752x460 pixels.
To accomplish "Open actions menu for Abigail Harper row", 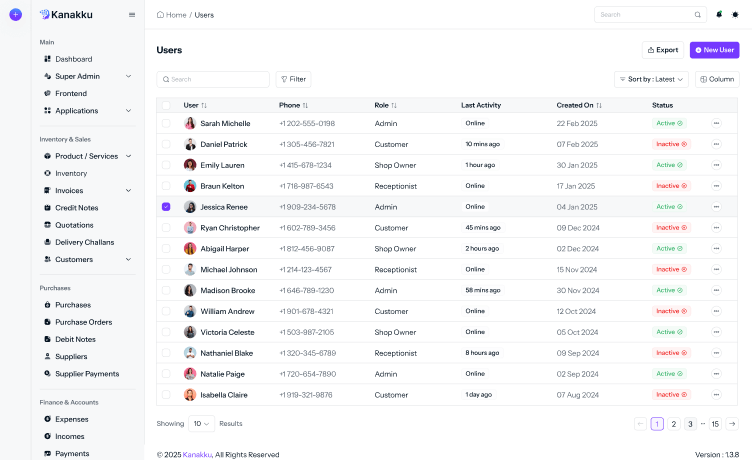I will [x=716, y=248].
